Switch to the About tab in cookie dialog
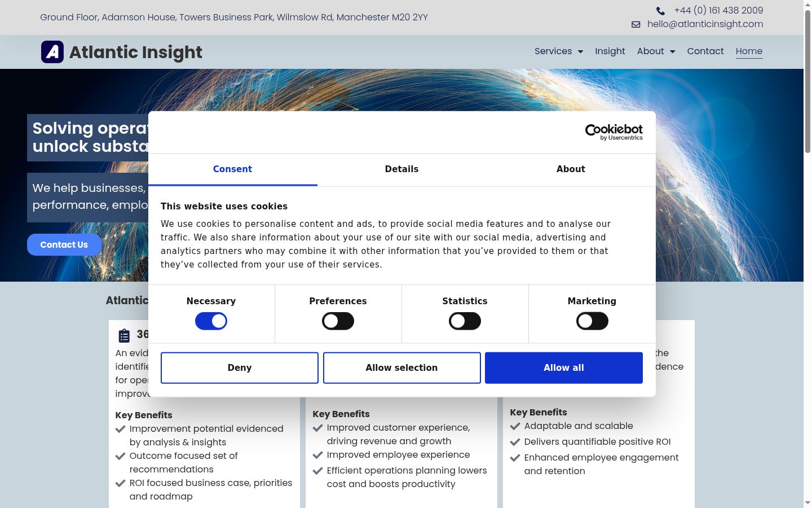Viewport: 812px width, 508px height. [571, 169]
